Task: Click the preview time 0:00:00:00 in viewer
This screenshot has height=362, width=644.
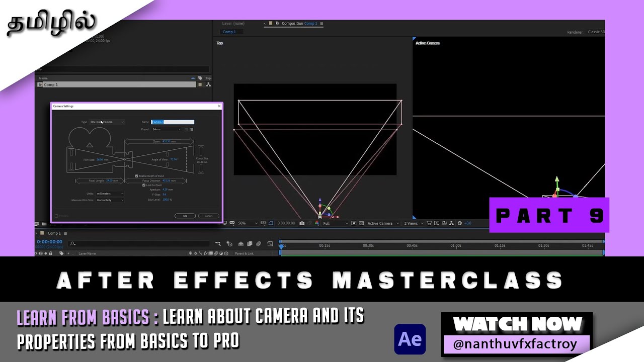Action: (x=286, y=223)
